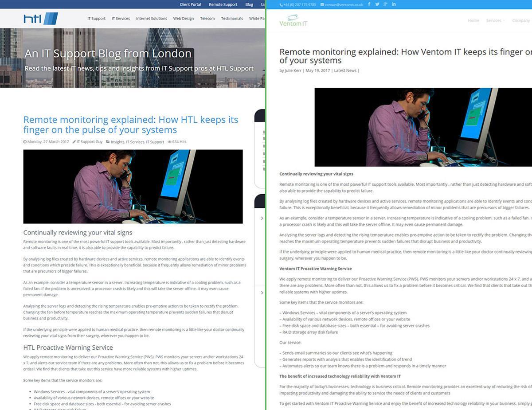Click the phone icon next to +44 number
532x410 pixels.
coord(281,5)
